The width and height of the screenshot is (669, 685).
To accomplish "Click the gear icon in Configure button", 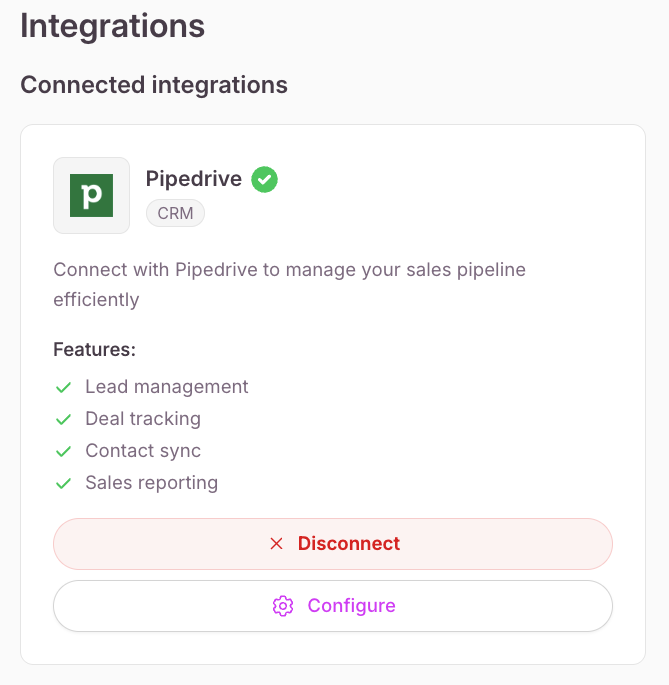I will tap(283, 606).
